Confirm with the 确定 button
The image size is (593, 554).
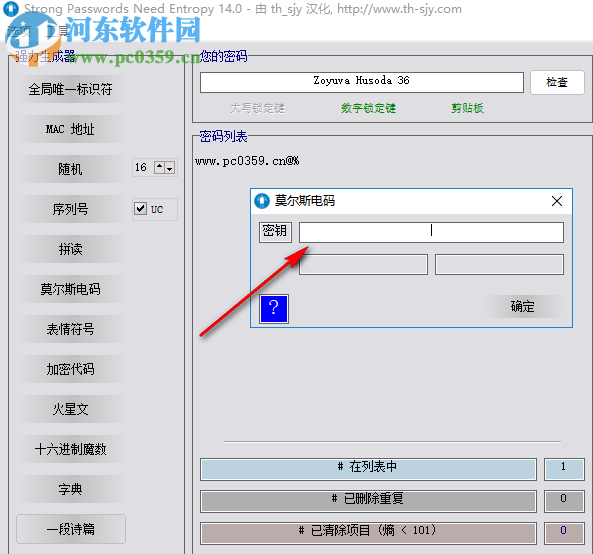point(523,306)
